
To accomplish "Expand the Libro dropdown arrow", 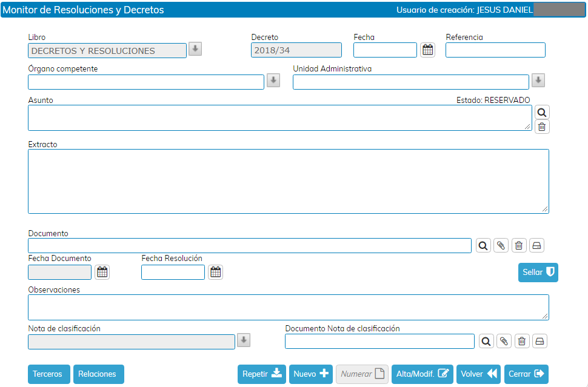I will click(195, 49).
